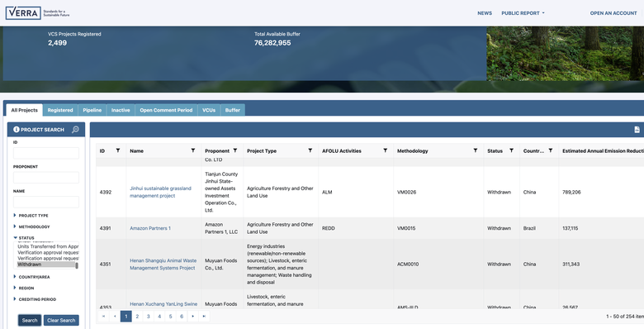Click the Project Search info icon

17,129
